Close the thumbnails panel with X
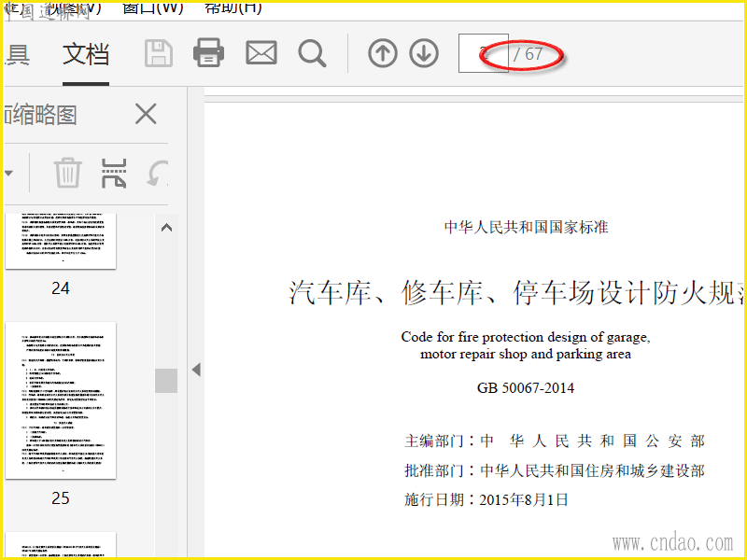Screen dimensions: 747x560 pos(146,114)
